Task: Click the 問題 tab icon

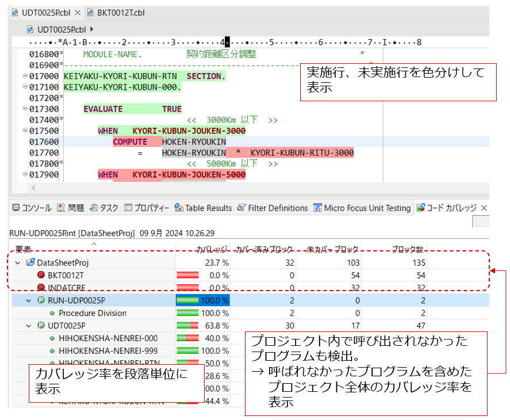Action: pos(61,207)
